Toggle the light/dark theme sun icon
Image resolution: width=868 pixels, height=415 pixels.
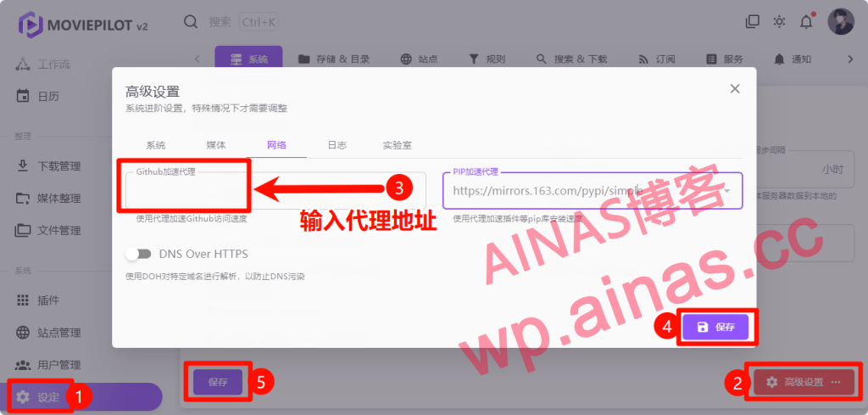pos(780,21)
